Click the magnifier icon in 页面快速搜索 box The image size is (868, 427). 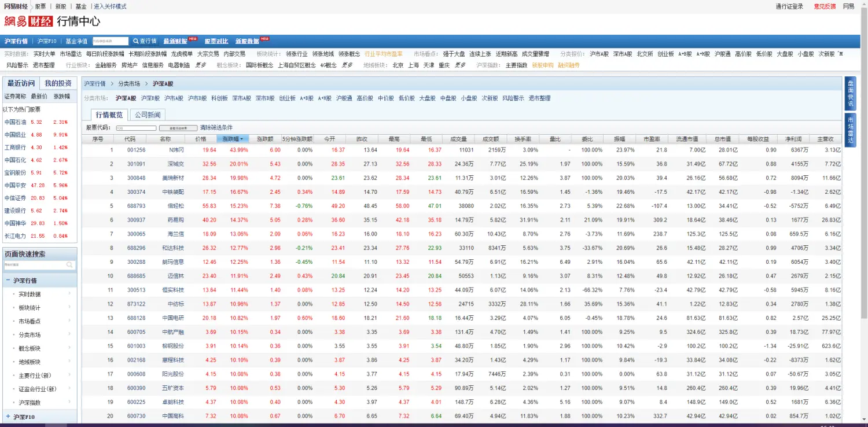(70, 265)
